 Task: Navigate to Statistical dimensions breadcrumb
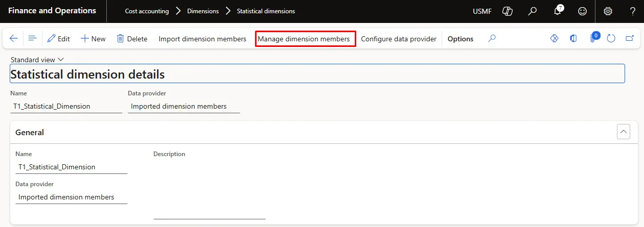click(266, 11)
